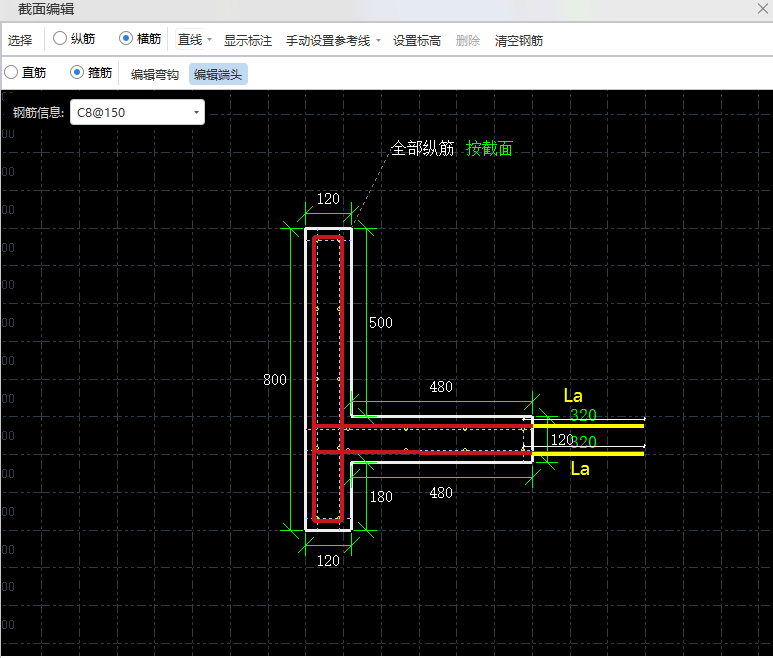Screen dimensions: 773x658
Task: Click 编辑端头 button
Action: click(218, 74)
